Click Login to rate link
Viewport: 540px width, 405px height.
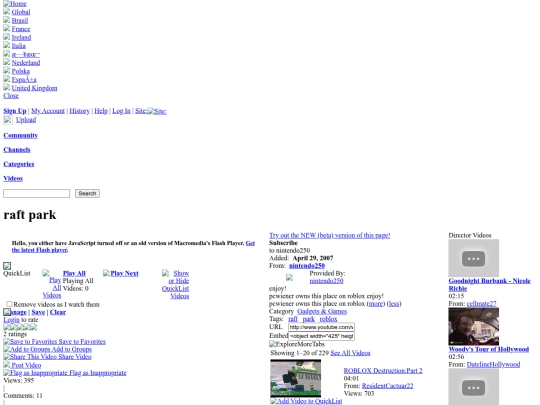tap(11, 320)
